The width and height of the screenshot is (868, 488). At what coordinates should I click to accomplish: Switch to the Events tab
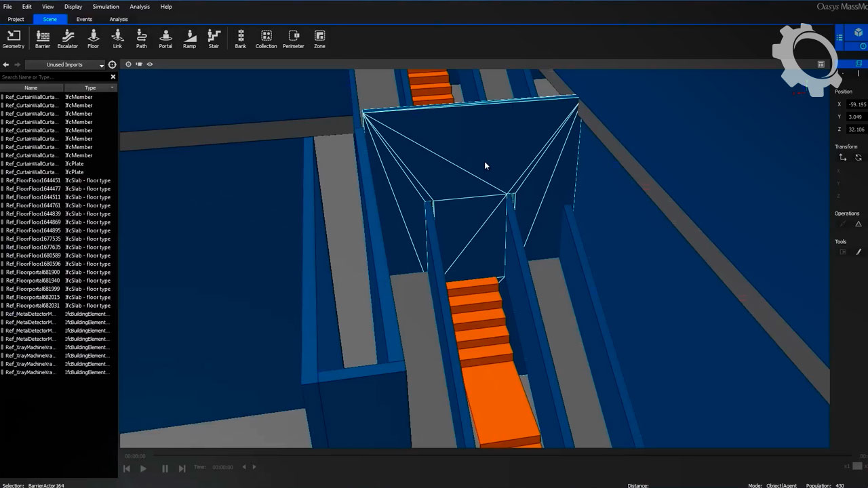[x=84, y=19]
